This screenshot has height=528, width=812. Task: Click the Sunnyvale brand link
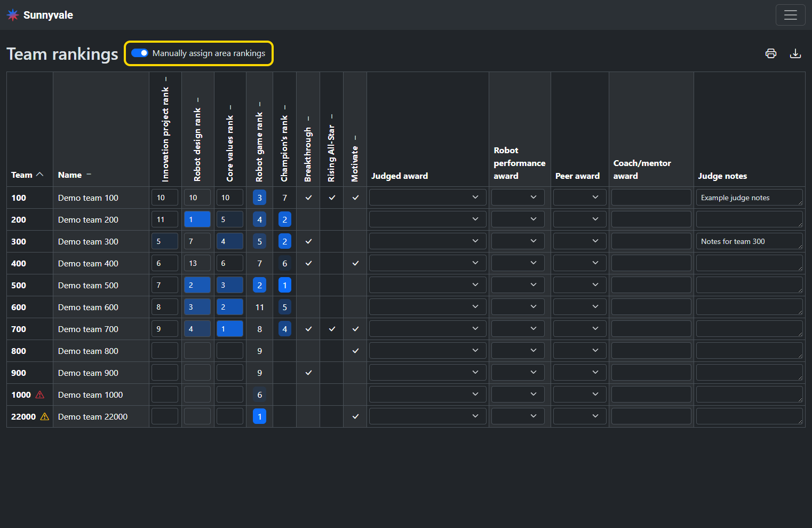(48, 15)
